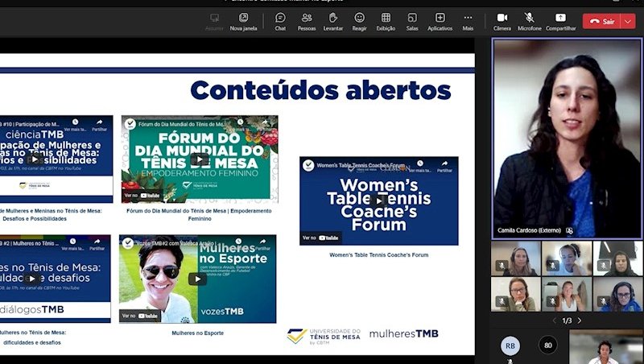Watch later on ciênciaTMB video
The width and height of the screenshot is (644, 364).
point(75,125)
